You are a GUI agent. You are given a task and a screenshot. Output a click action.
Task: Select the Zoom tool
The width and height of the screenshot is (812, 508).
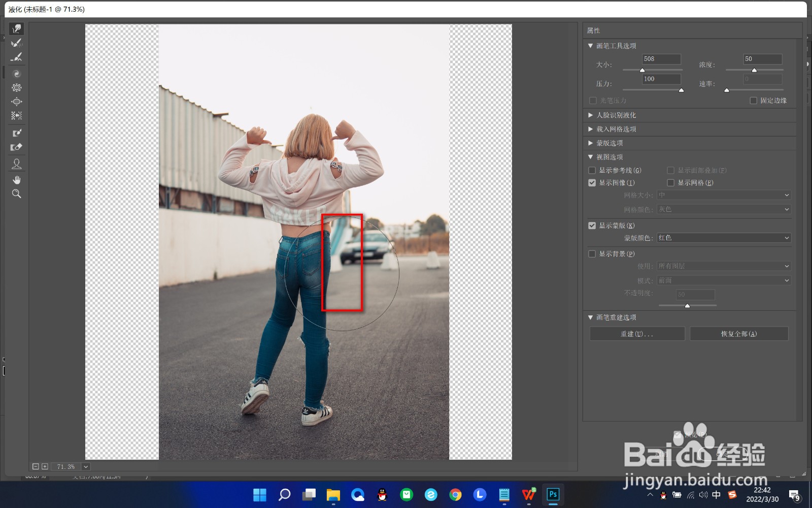tap(16, 194)
